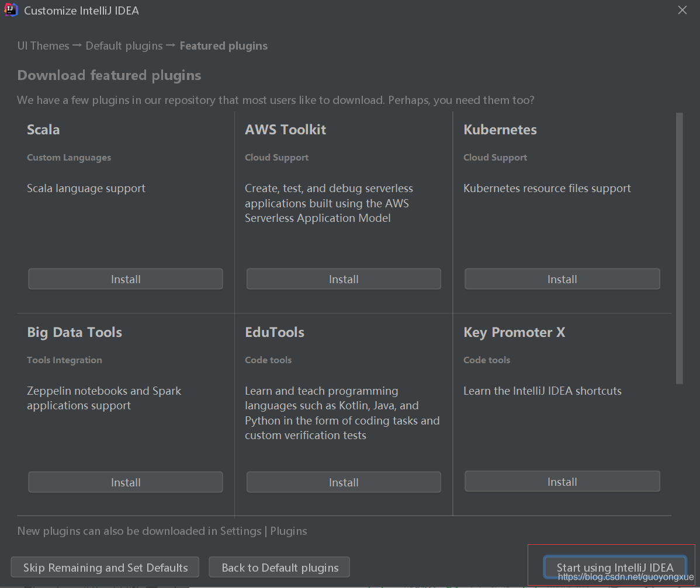Screen dimensions: 700x588
Task: Click Skip Remaining and Set Defaults
Action: point(105,567)
